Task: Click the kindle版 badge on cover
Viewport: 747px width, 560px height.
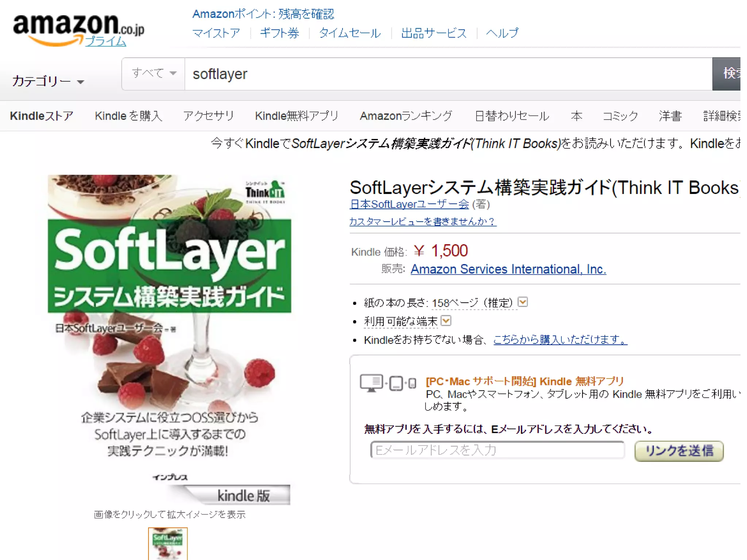Action: pyautogui.click(x=243, y=495)
